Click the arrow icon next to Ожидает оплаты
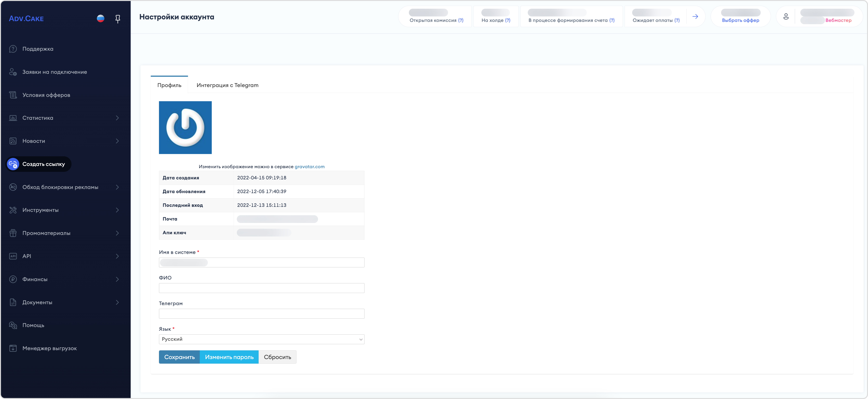Viewport: 868px width, 399px height. coord(695,17)
